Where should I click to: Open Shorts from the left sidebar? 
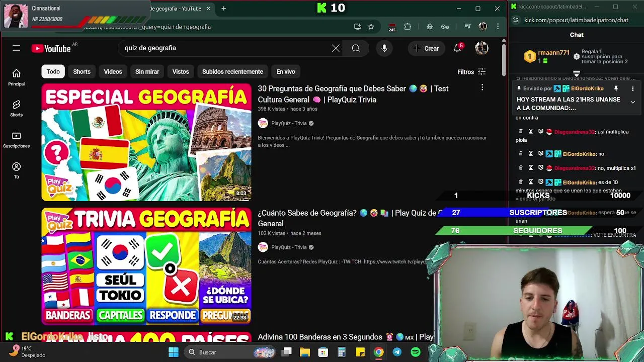[x=16, y=108]
